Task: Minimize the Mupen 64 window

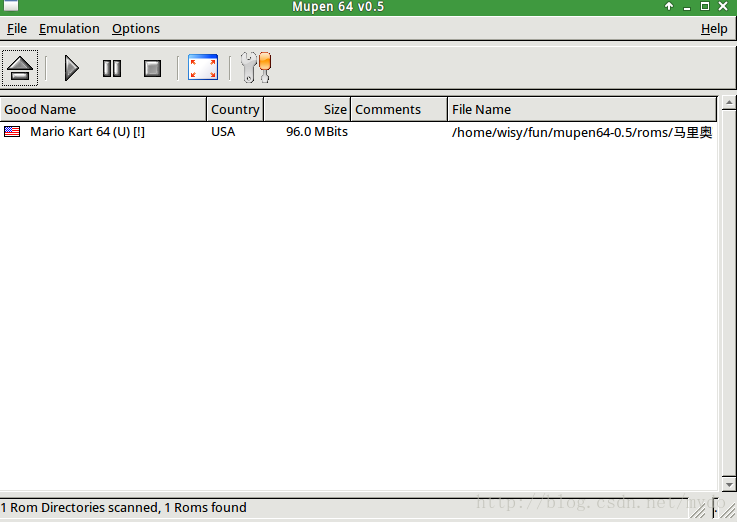Action: [x=687, y=7]
